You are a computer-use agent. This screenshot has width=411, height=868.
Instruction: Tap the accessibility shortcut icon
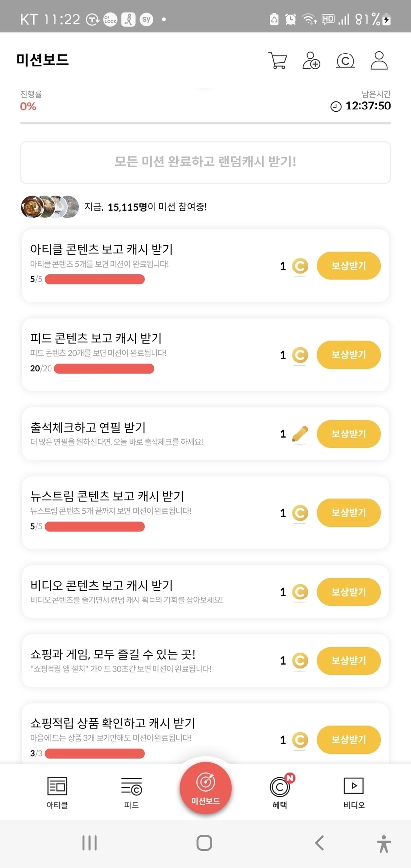[x=383, y=843]
